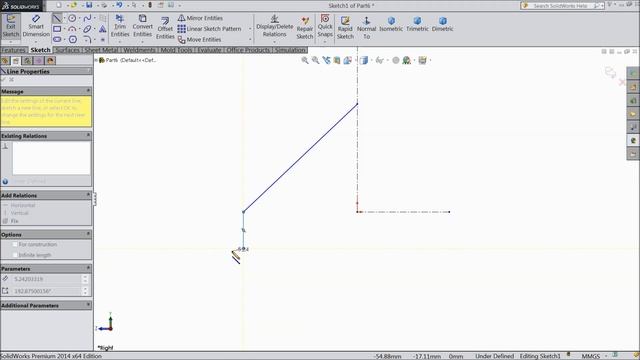640x360 pixels.
Task: Click Undo in the quick access toolbar
Action: 119,5
